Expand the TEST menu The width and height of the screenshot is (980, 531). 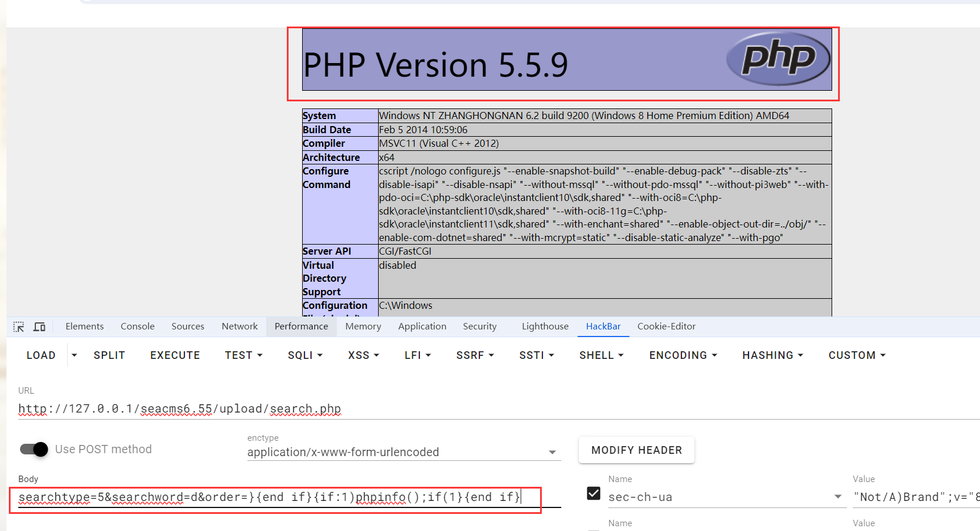tap(244, 355)
